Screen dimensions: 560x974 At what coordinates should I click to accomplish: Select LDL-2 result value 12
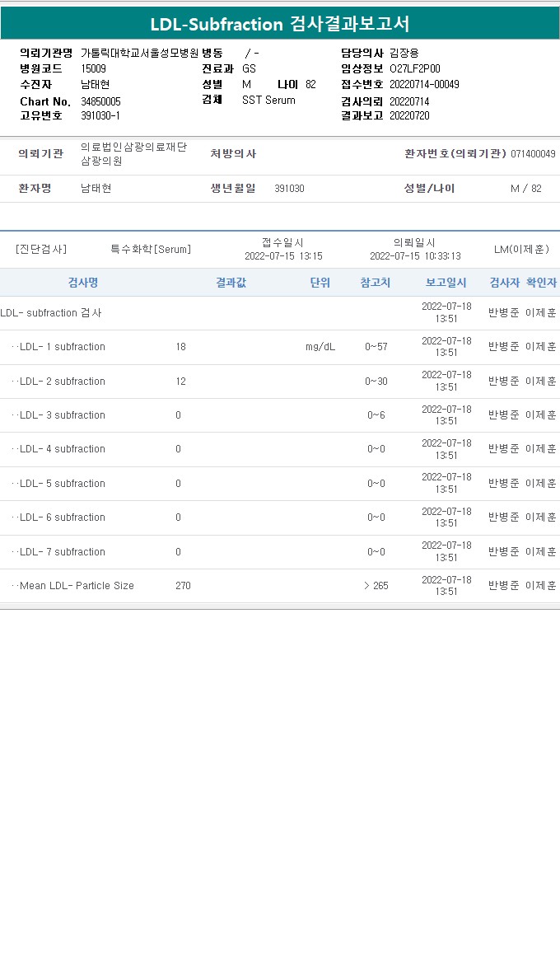click(180, 382)
